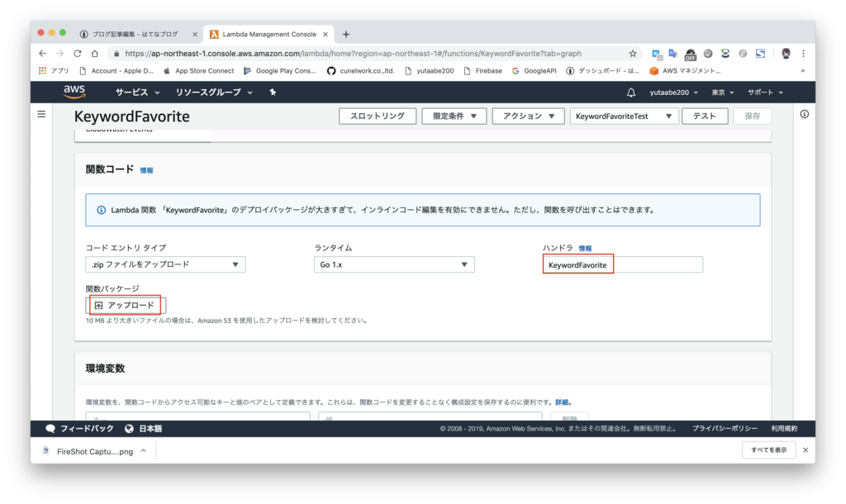Switch to the ブログ記事編集 tab

click(x=135, y=34)
